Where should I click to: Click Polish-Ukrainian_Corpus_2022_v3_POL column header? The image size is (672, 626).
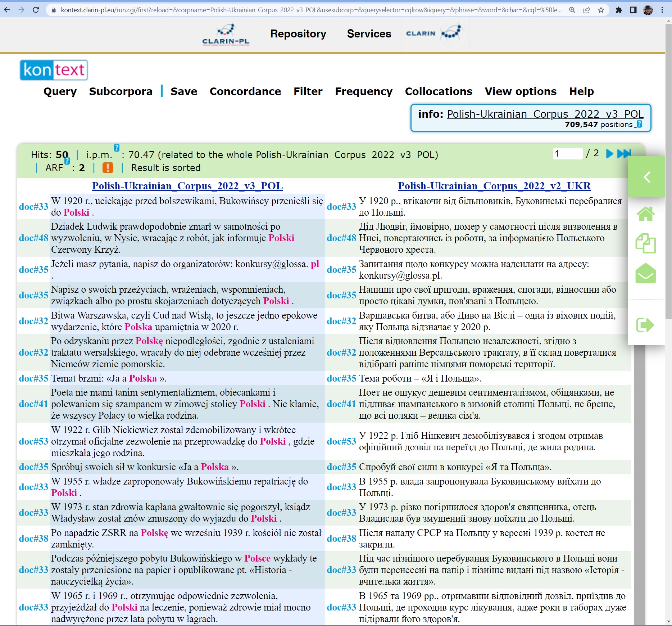187,186
